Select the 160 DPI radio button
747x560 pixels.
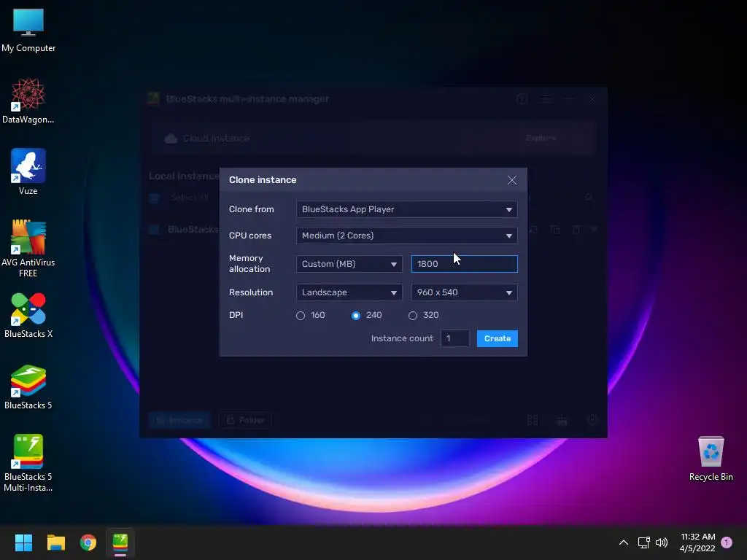300,315
